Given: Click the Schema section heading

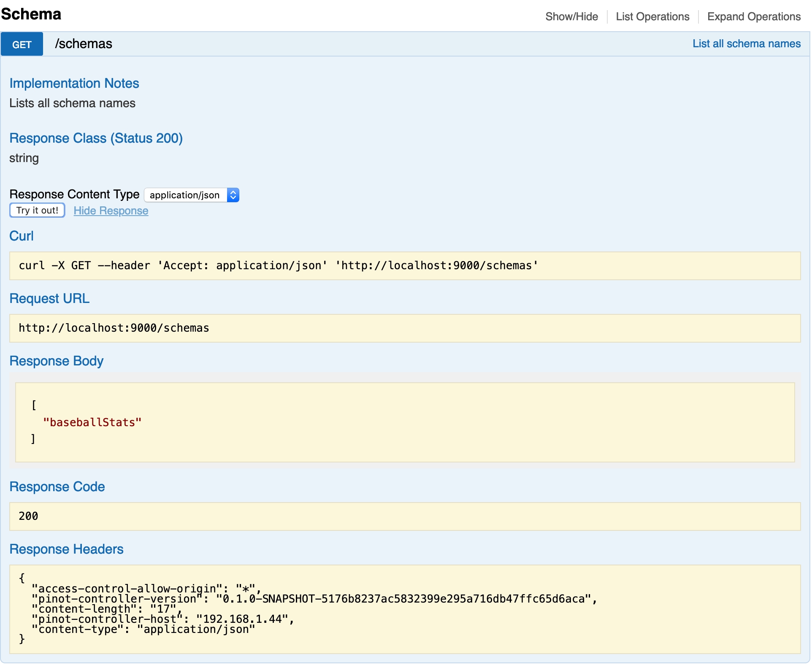Looking at the screenshot, I should pyautogui.click(x=31, y=14).
